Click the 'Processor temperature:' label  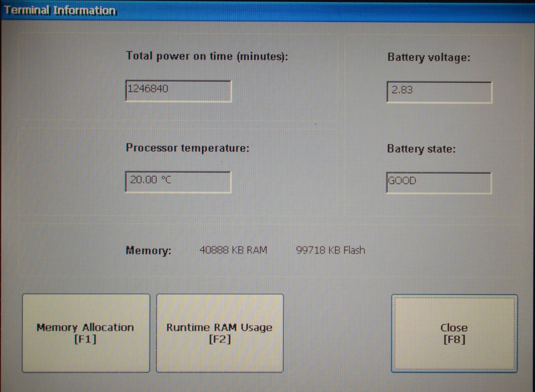[x=188, y=148]
